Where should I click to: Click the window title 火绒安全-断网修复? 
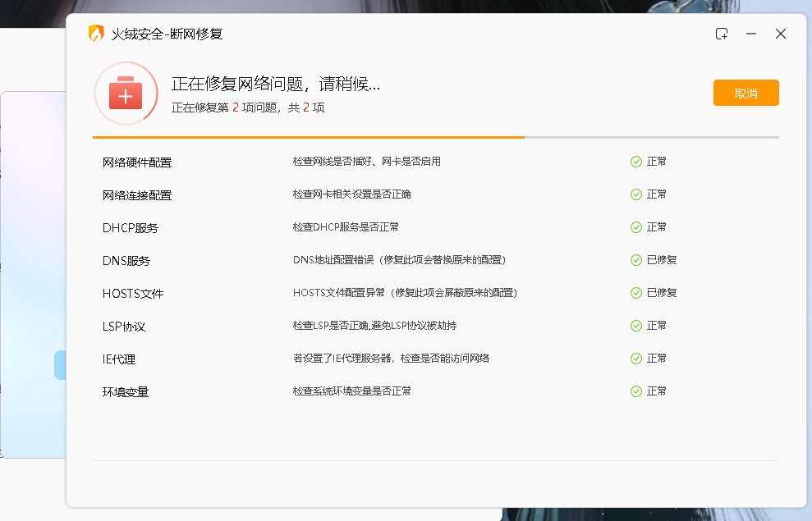[167, 34]
